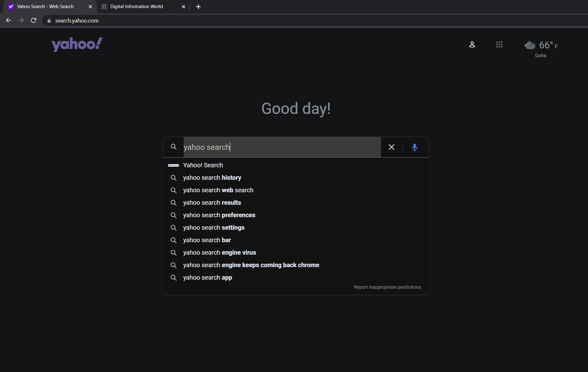Pick 'yahoo search preferences' suggestion
The height and width of the screenshot is (372, 588).
[296, 215]
